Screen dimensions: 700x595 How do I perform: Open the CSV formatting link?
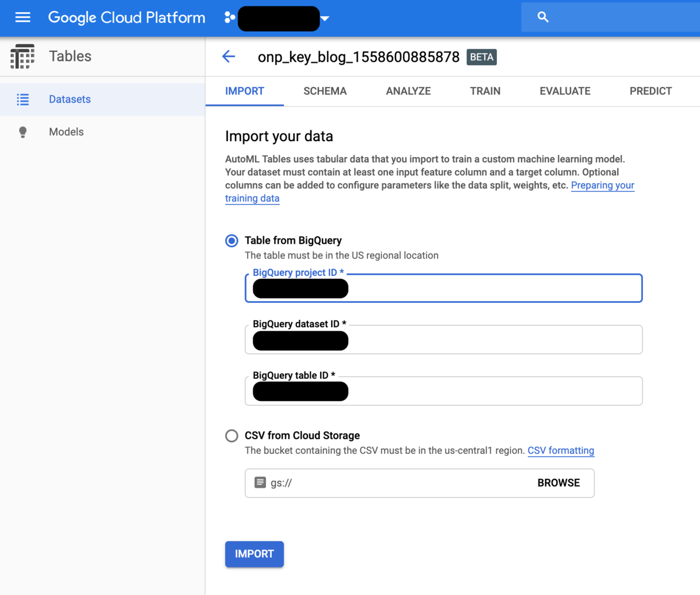click(561, 450)
